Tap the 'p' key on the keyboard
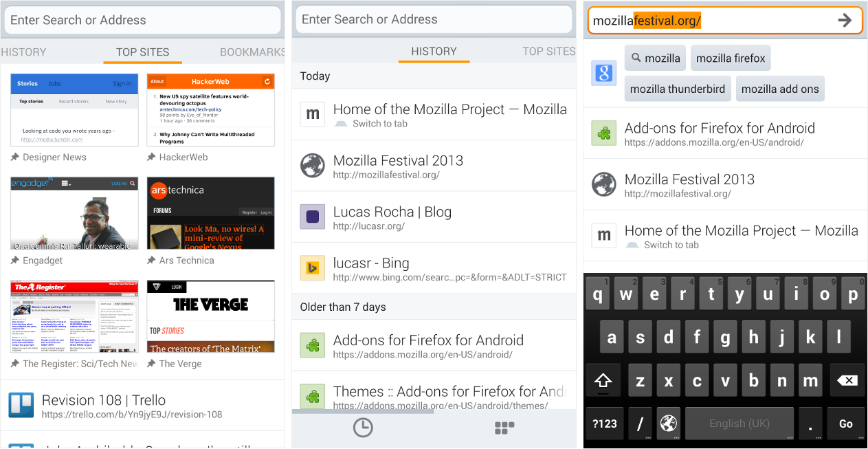This screenshot has width=868, height=449. click(x=853, y=295)
